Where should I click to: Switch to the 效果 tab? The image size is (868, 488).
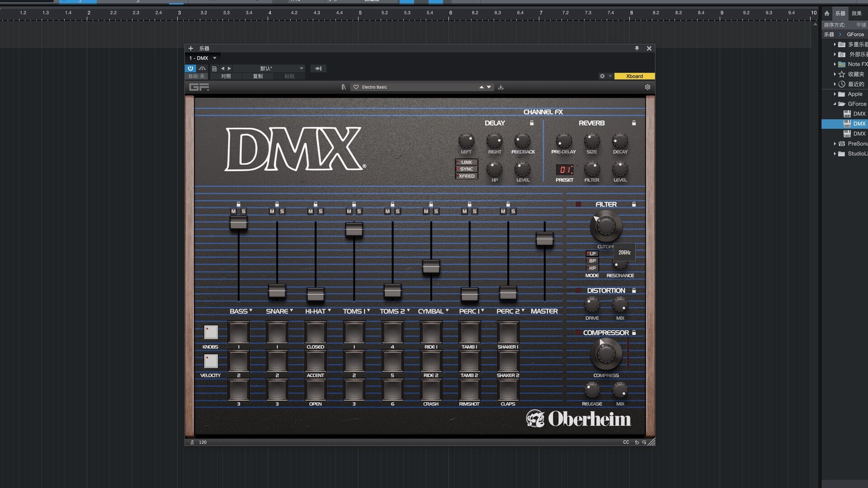click(x=856, y=13)
